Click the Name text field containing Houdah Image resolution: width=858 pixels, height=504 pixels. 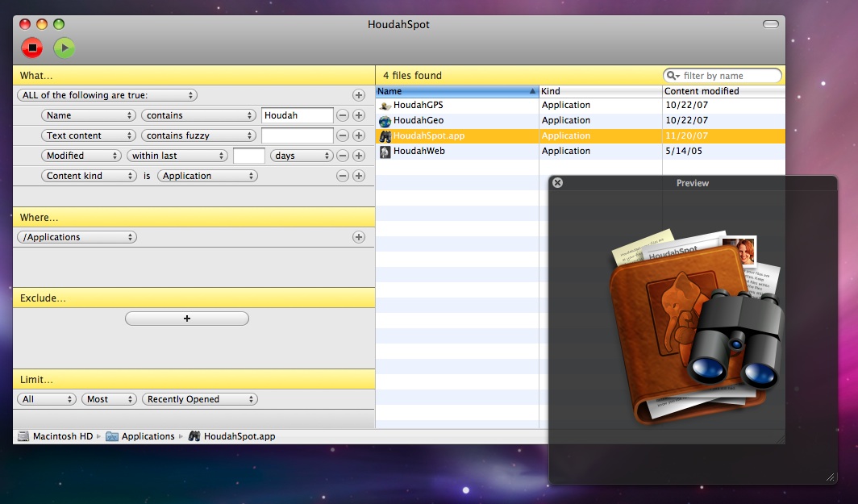click(x=297, y=115)
